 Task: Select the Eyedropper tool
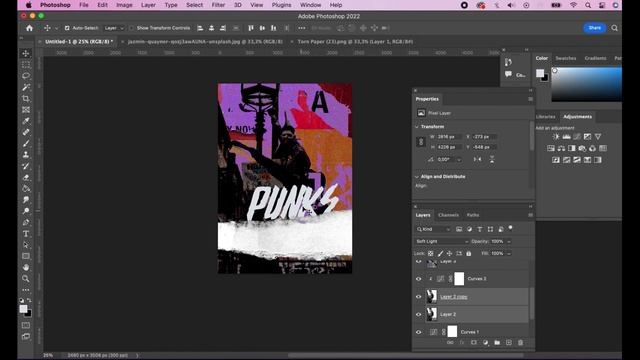click(26, 121)
